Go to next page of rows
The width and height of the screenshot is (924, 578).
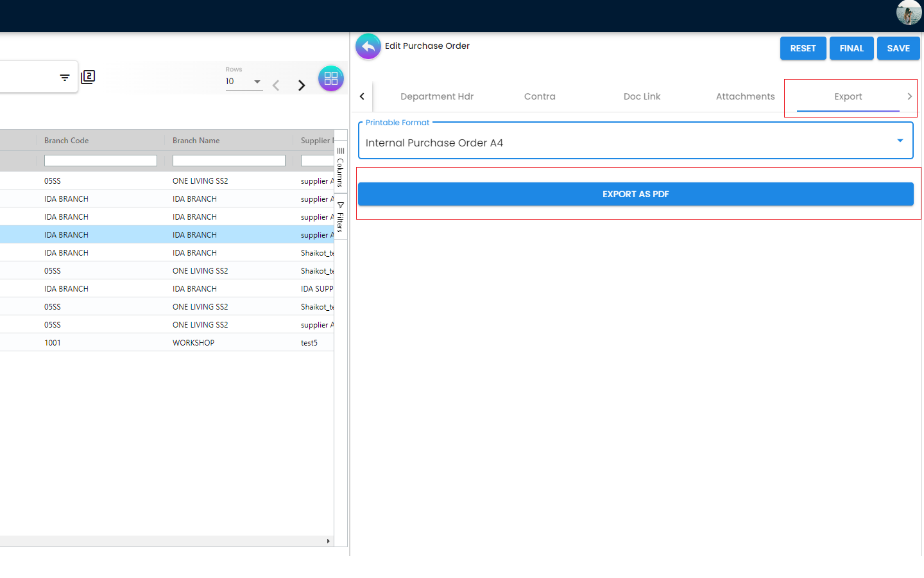tap(302, 85)
